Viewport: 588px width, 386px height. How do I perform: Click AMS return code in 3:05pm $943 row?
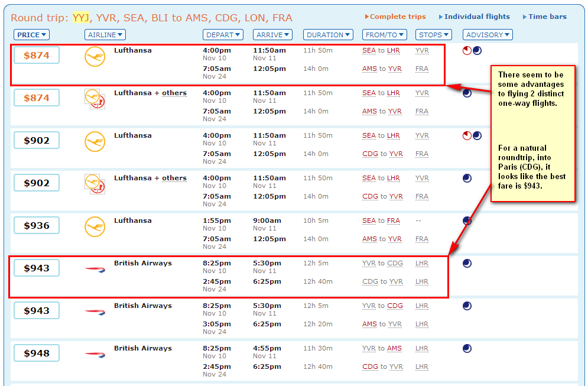coord(369,325)
